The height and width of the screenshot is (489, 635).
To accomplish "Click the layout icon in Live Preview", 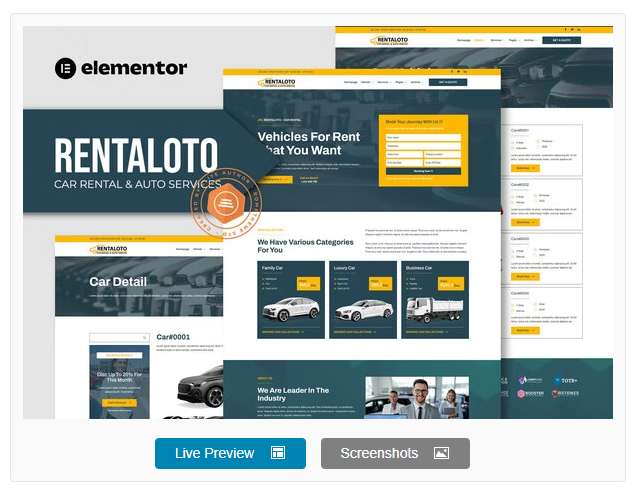I will 278,453.
